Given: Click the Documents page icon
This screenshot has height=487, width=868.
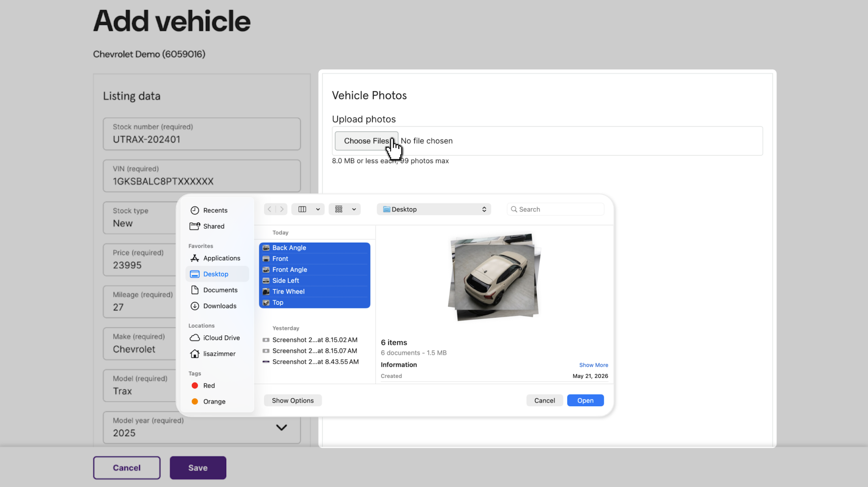Looking at the screenshot, I should [195, 290].
